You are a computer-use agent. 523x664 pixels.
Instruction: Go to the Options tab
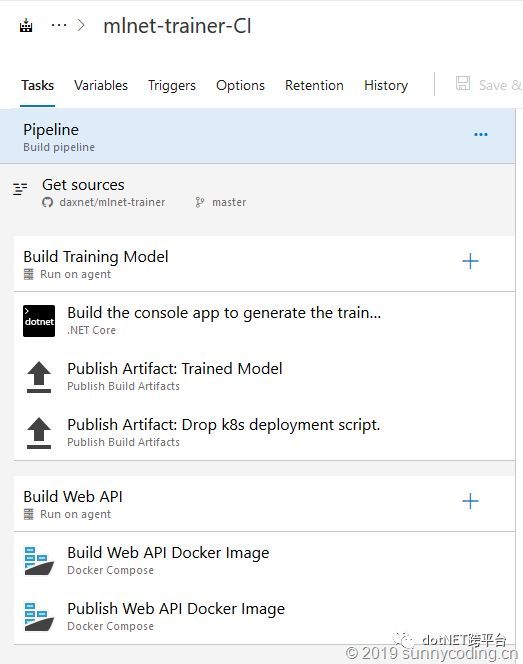pos(240,86)
